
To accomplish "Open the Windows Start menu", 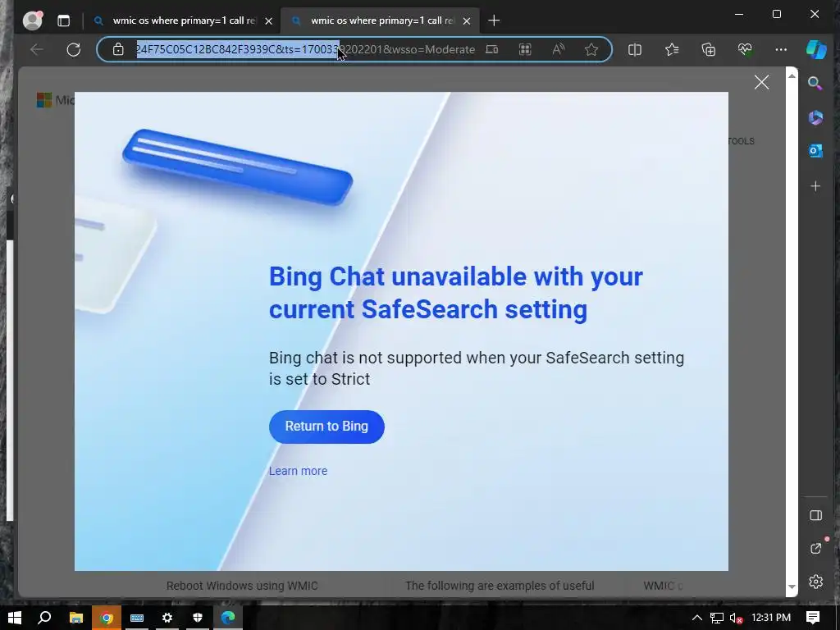I will coord(15,618).
